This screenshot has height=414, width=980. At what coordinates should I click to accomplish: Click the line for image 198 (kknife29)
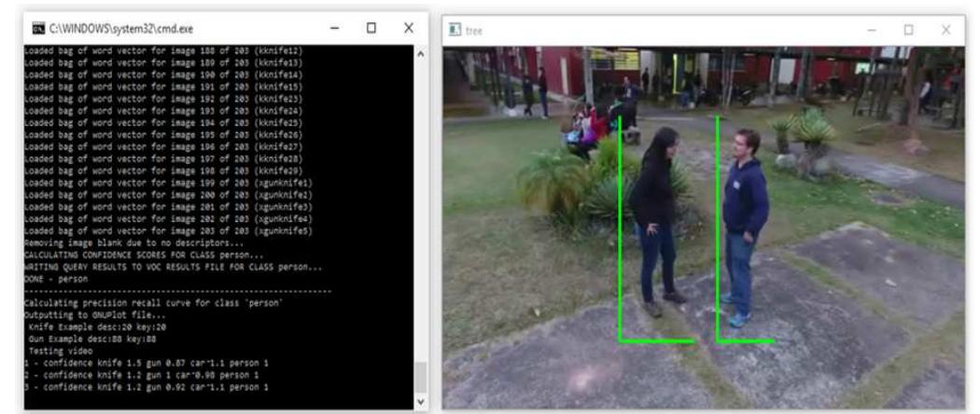pos(163,171)
